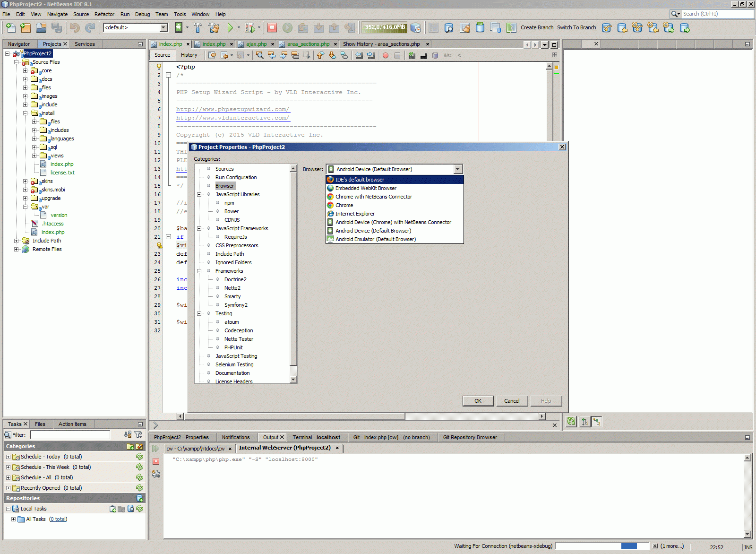Open the phpsetupwizard.com link on line 6
This screenshot has height=554, width=756.
(x=232, y=109)
